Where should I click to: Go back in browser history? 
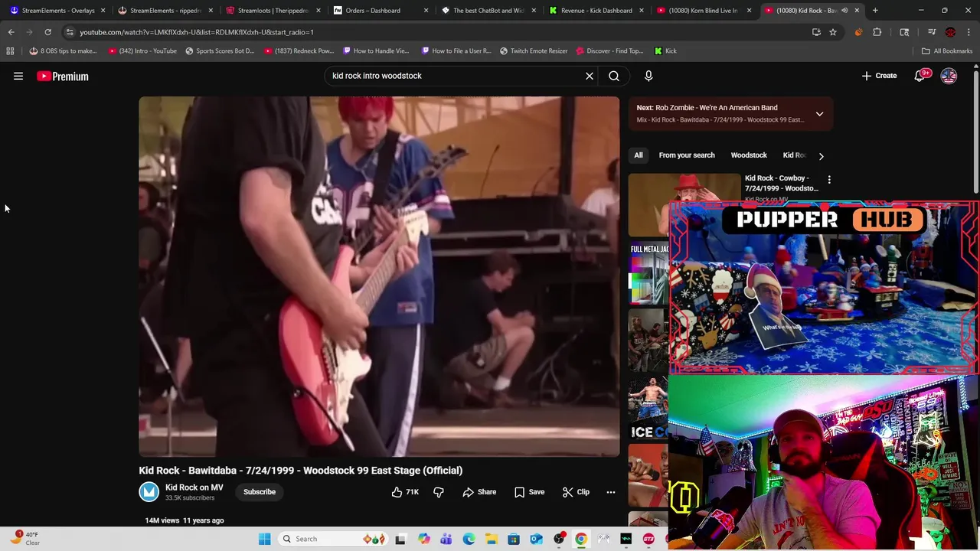pos(11,32)
